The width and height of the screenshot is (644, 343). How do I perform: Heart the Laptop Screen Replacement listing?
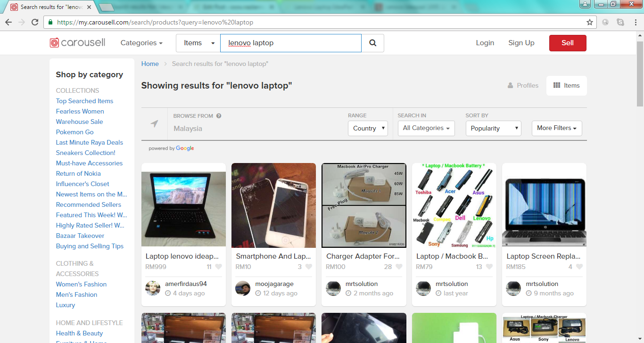tap(579, 266)
